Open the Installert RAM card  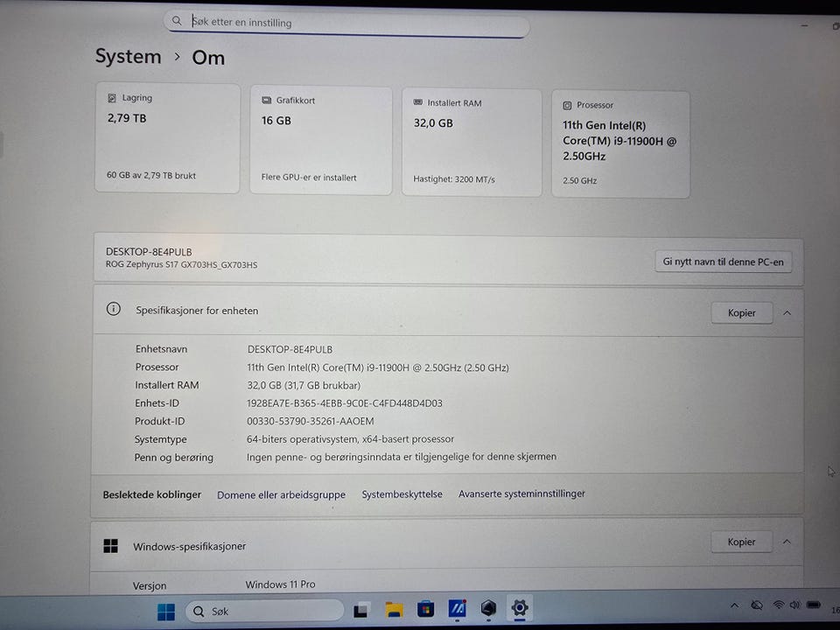click(472, 143)
